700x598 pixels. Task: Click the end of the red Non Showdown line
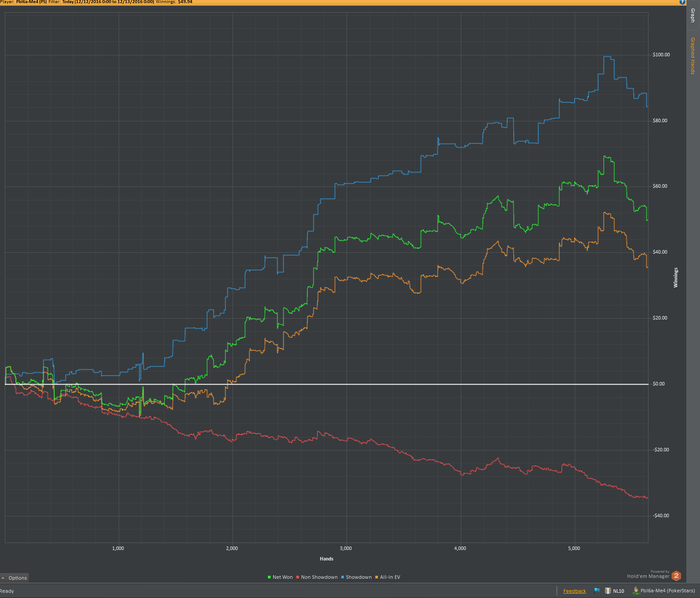647,498
